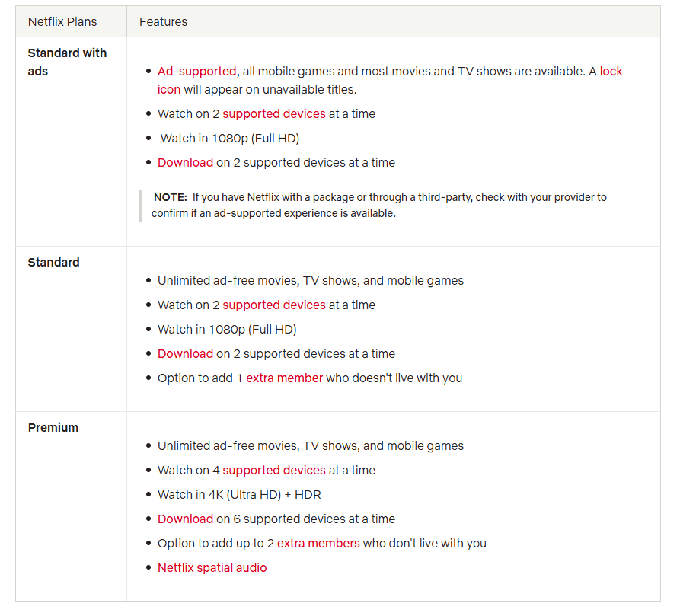Open the "Ad-supported" link

196,72
